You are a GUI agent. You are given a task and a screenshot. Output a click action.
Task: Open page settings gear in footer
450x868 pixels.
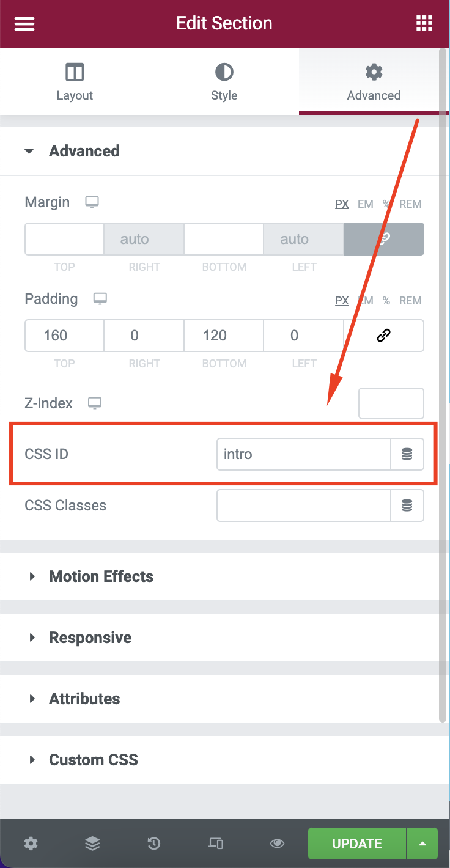coord(31,844)
